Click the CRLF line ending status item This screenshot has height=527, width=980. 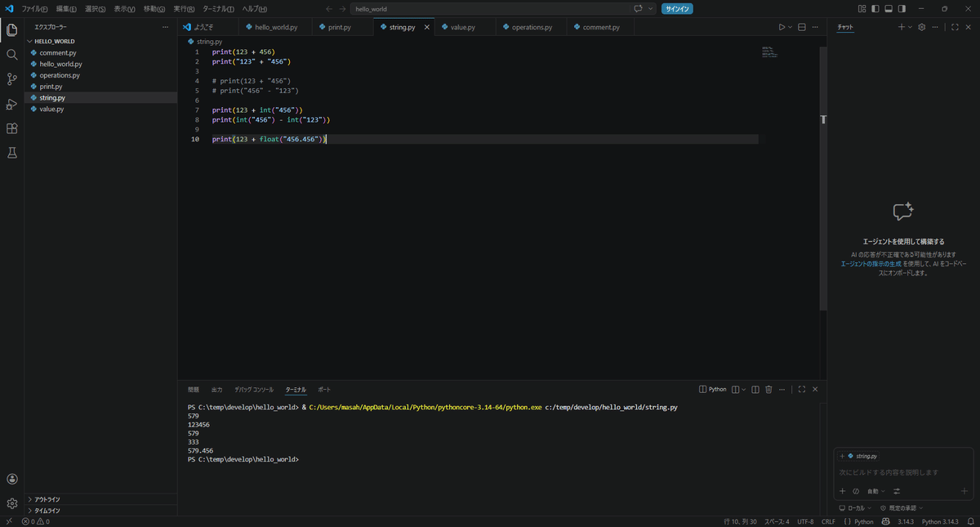(828, 521)
